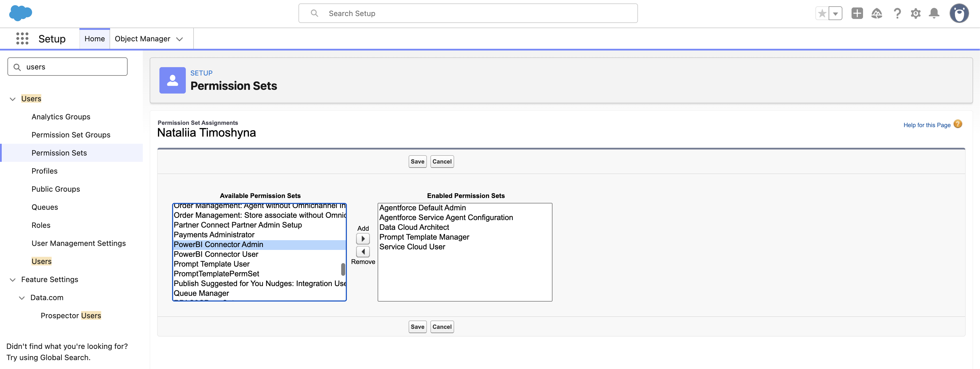Select Publish Suggested for You Nudges option
This screenshot has width=980, height=369.
pos(259,284)
